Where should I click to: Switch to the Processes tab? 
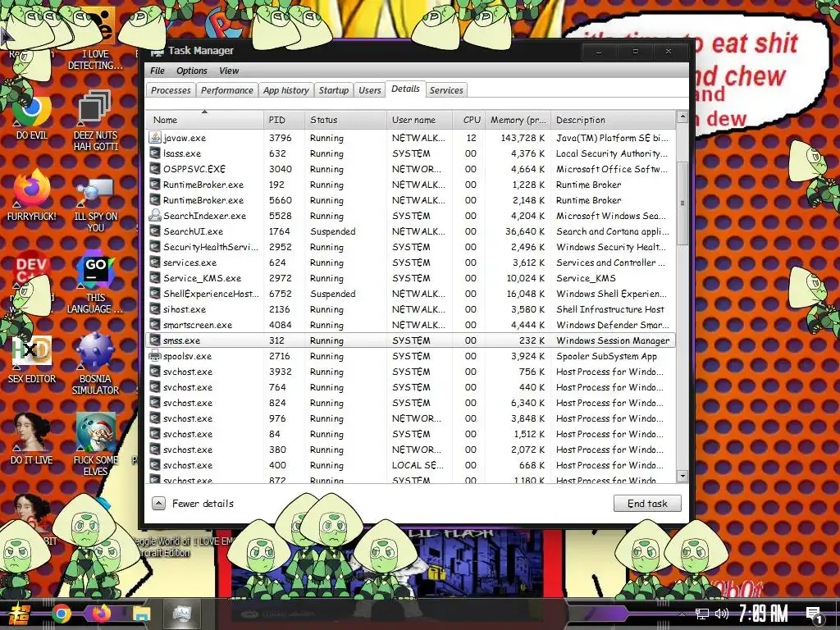point(171,90)
